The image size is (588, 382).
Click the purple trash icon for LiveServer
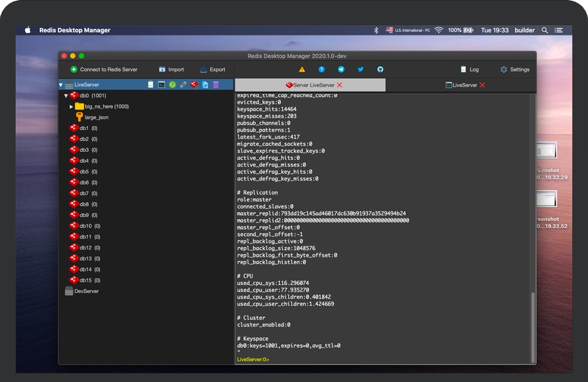click(216, 85)
